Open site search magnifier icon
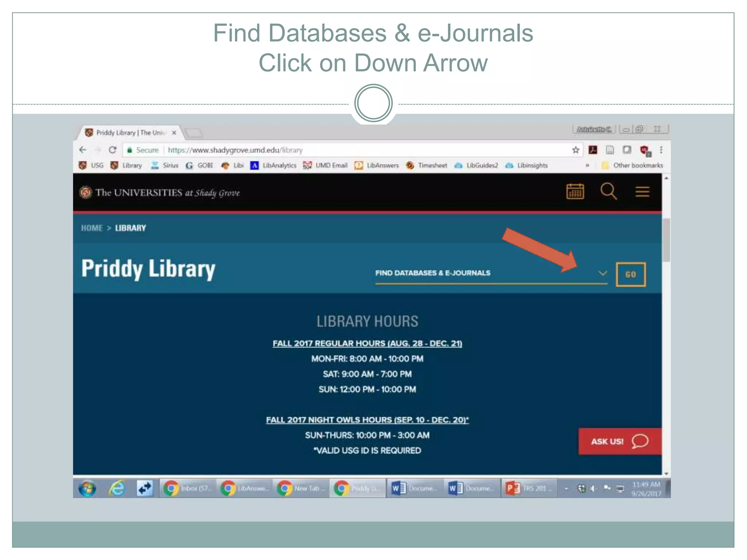747x560 pixels. coord(608,191)
